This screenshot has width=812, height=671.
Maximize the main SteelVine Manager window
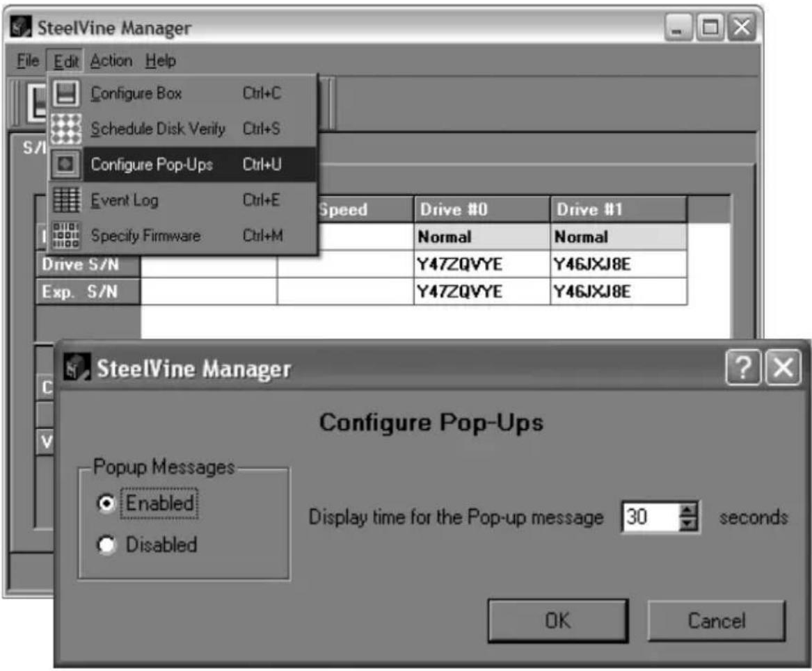(710, 27)
